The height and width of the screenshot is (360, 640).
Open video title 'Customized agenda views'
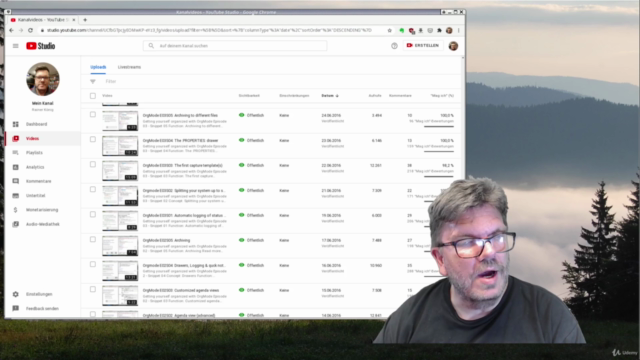tap(181, 290)
